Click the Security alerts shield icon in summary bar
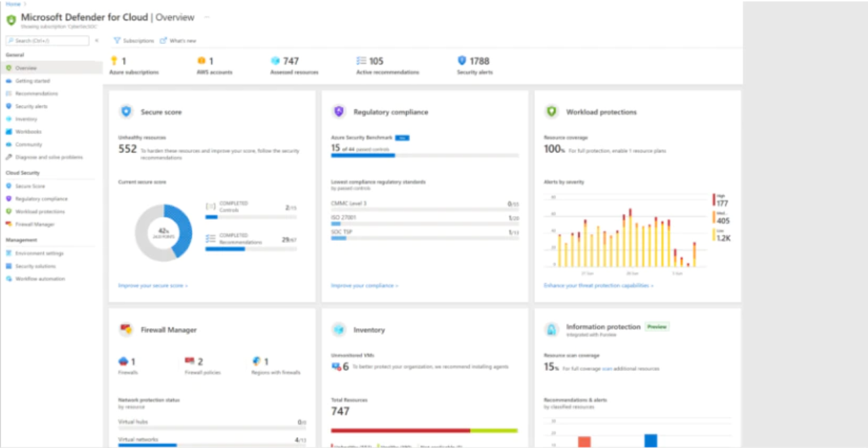Viewport: 868px width, 448px height. point(462,61)
